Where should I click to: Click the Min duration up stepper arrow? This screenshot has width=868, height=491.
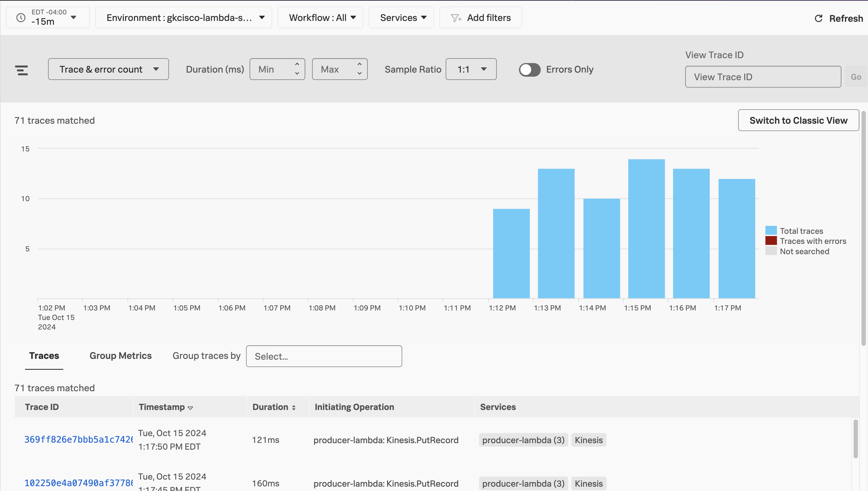[297, 64]
